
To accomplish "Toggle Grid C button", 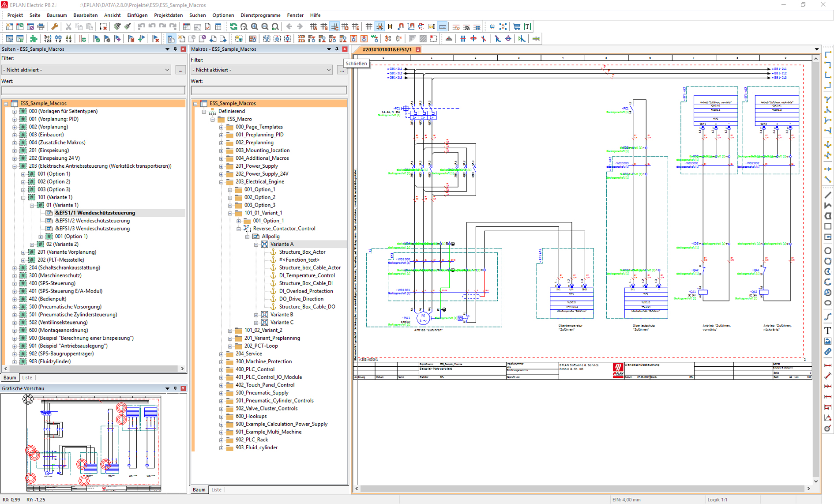I will (335, 27).
